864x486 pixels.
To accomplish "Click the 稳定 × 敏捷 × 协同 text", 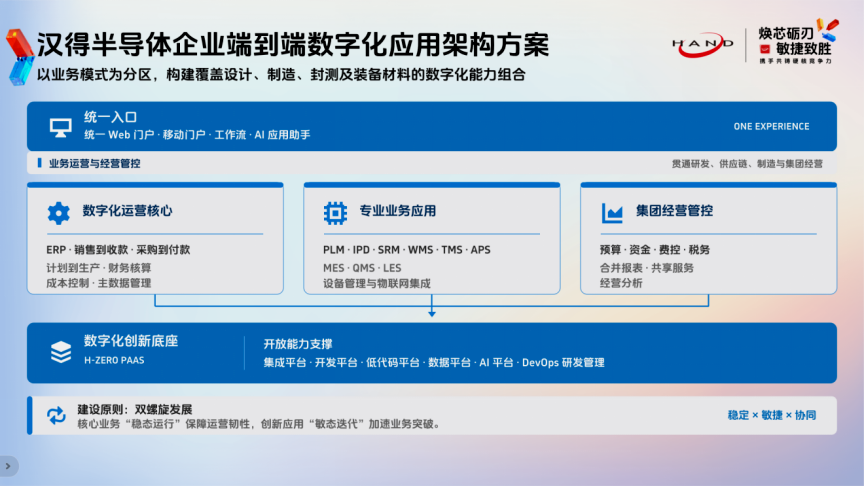I will coord(771,415).
